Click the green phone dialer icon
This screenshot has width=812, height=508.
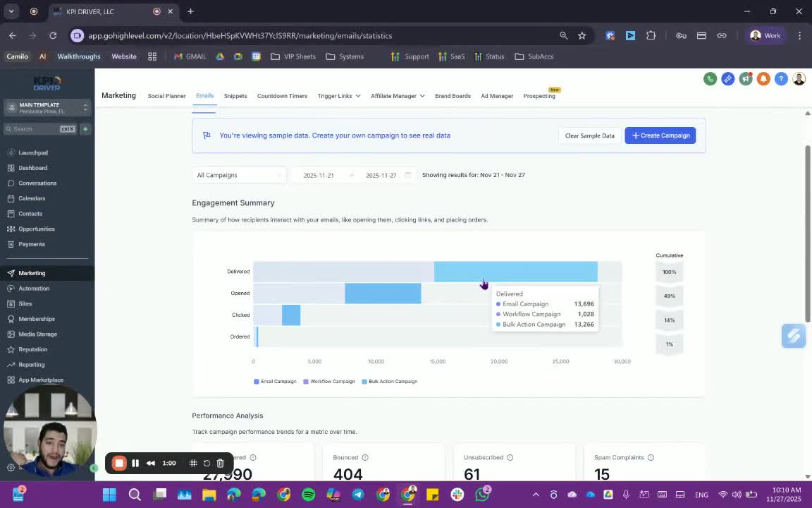click(x=710, y=79)
